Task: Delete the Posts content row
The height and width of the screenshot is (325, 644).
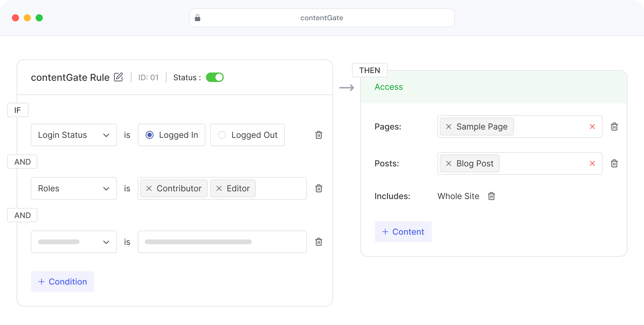Action: point(614,163)
